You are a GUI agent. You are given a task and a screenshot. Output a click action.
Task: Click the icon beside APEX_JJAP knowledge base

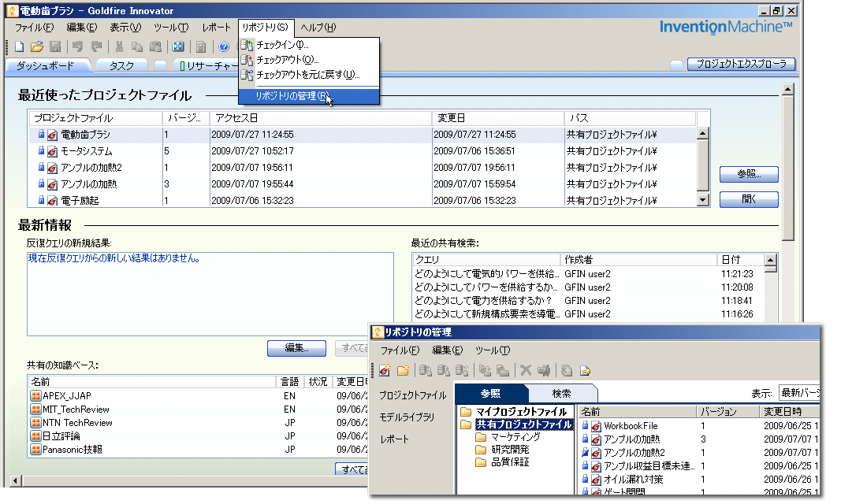pos(36,395)
